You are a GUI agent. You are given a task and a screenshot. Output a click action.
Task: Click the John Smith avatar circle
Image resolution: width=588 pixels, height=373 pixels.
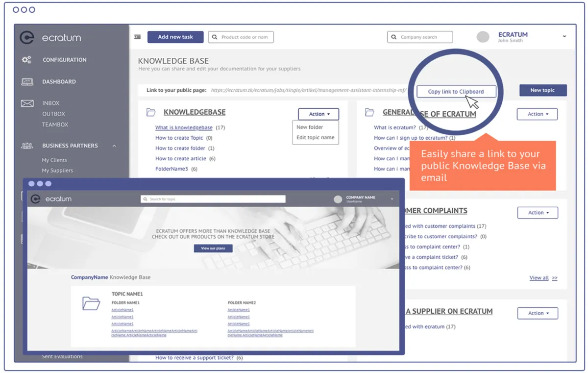pyautogui.click(x=483, y=37)
